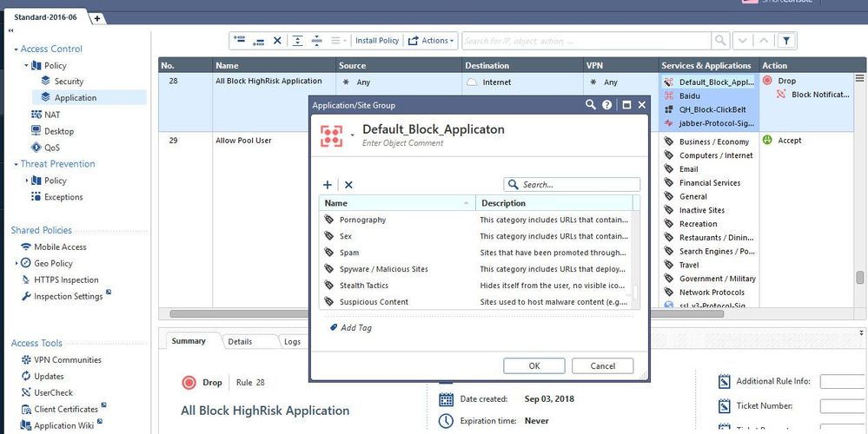Remove selected member with X icon
This screenshot has width=868, height=434.
348,185
